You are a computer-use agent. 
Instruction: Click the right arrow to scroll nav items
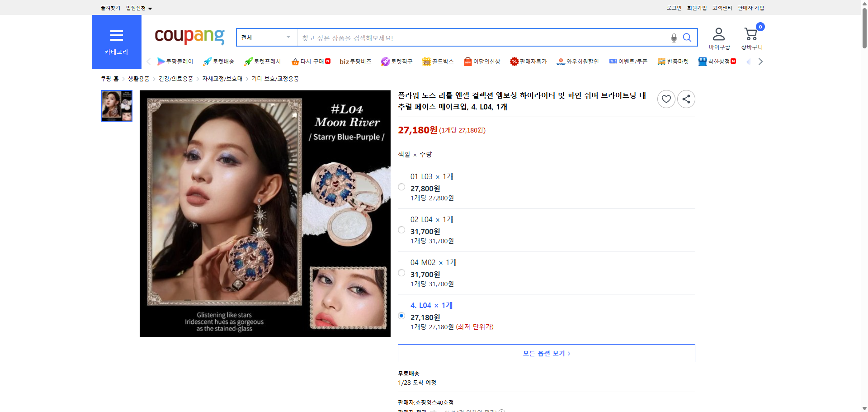[761, 61]
